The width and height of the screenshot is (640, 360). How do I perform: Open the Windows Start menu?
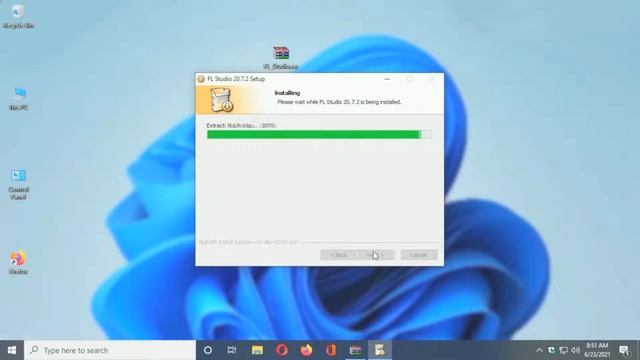tap(12, 350)
